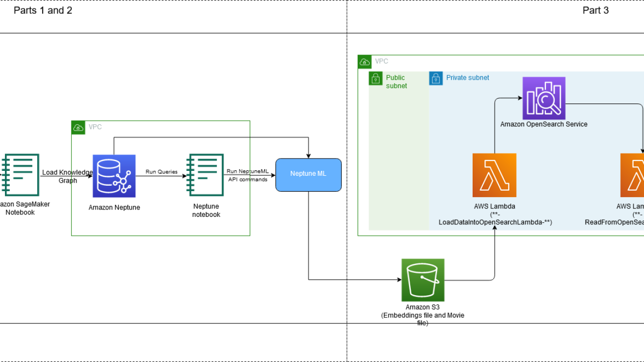Click the 'Neptune notebook' caption
644x362 pixels.
[x=206, y=210]
